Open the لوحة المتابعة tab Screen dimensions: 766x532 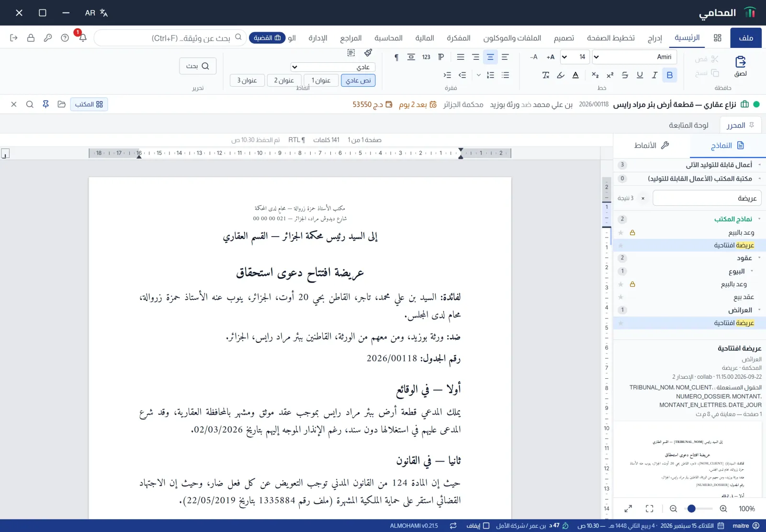(688, 125)
